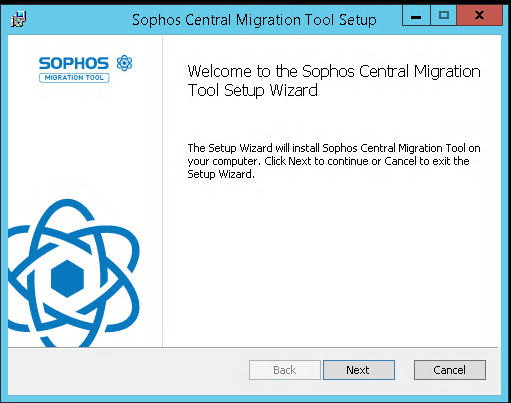
Task: Click the solid hexagon inside the atom graphic
Action: click(67, 279)
